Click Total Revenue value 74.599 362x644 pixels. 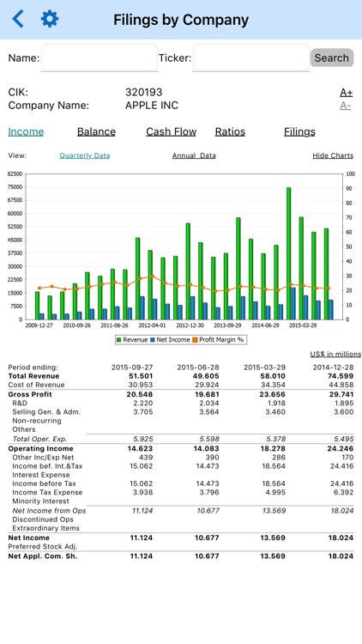click(x=341, y=376)
